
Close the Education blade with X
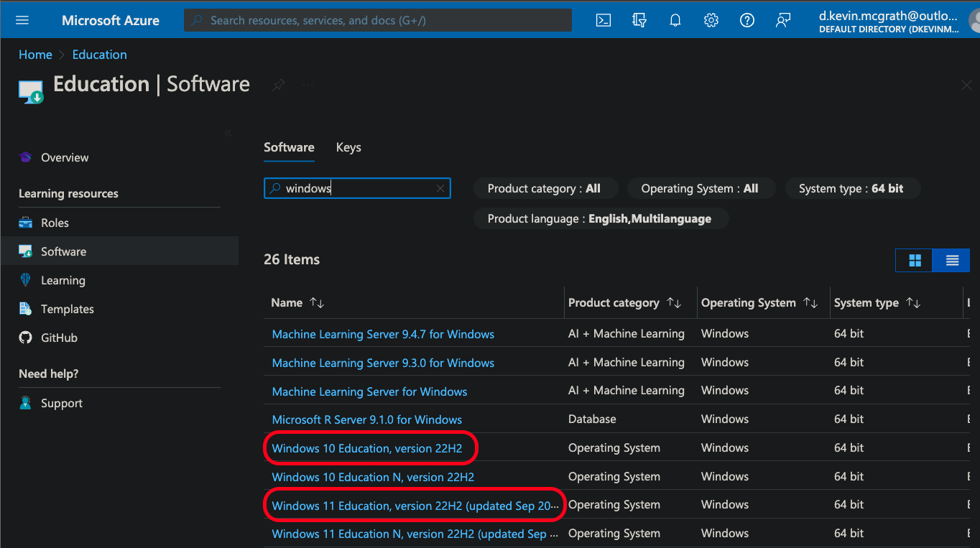(x=966, y=85)
